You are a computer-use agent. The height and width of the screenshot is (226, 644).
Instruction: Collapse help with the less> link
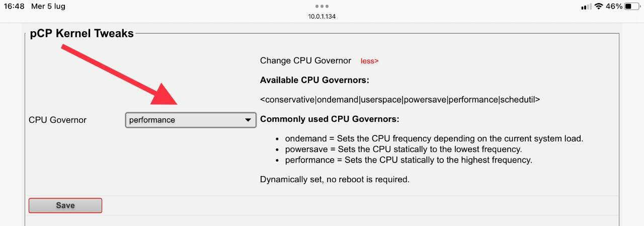pos(369,61)
